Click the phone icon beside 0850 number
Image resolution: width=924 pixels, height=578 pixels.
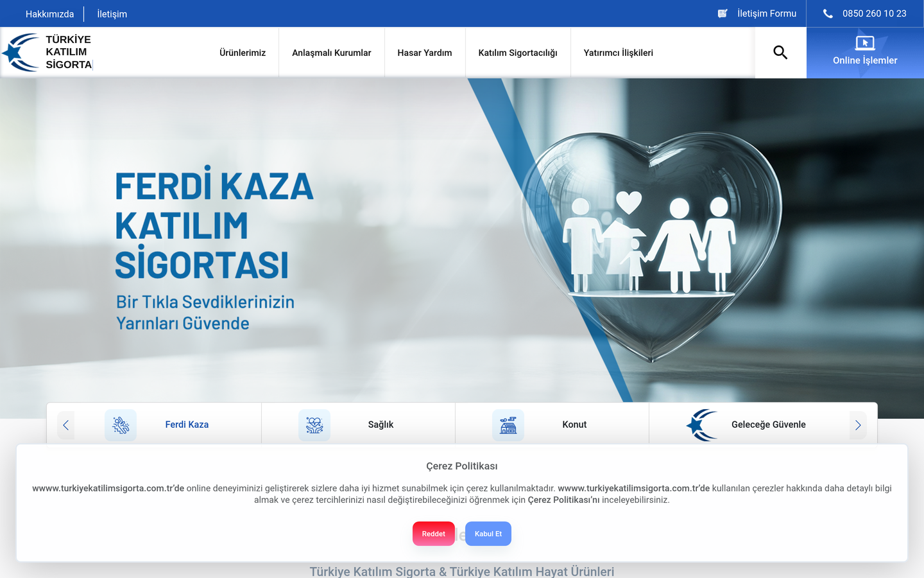[828, 13]
